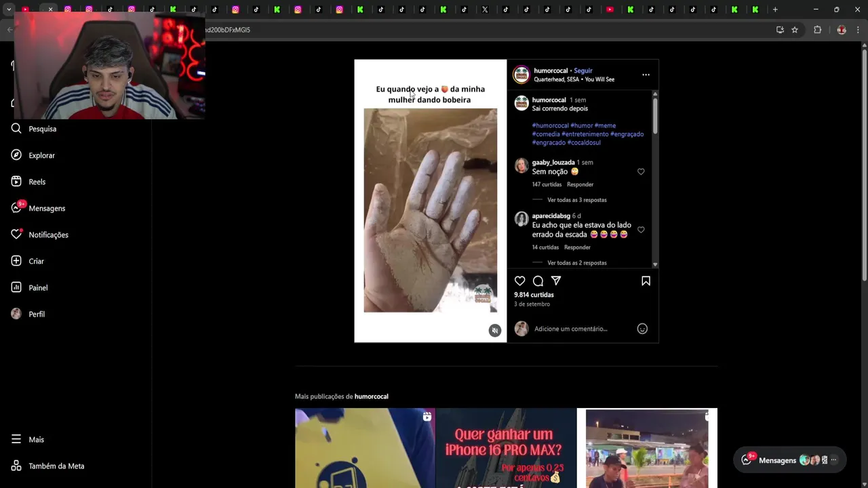868x488 pixels.
Task: Reply to gaaby_louzada's comment
Action: (580, 184)
